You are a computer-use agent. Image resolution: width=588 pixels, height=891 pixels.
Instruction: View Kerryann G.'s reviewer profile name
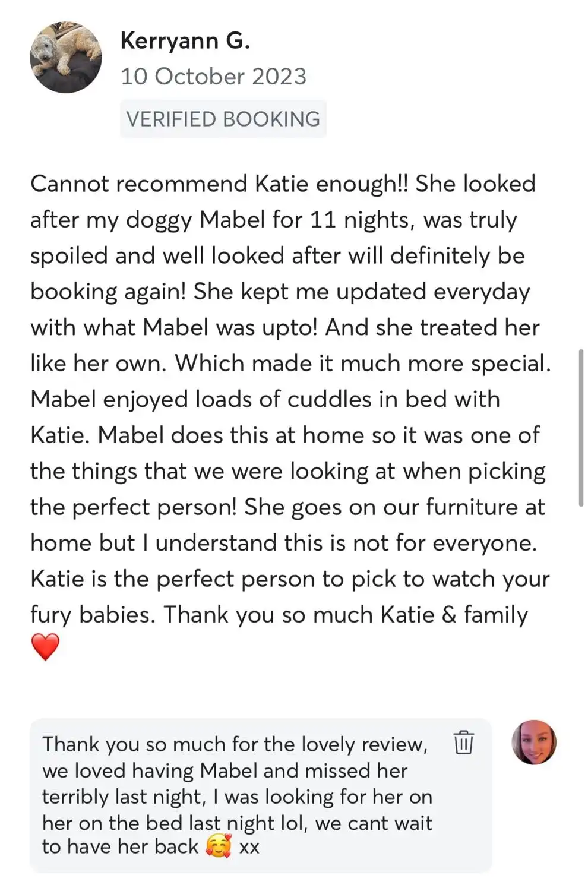point(185,41)
